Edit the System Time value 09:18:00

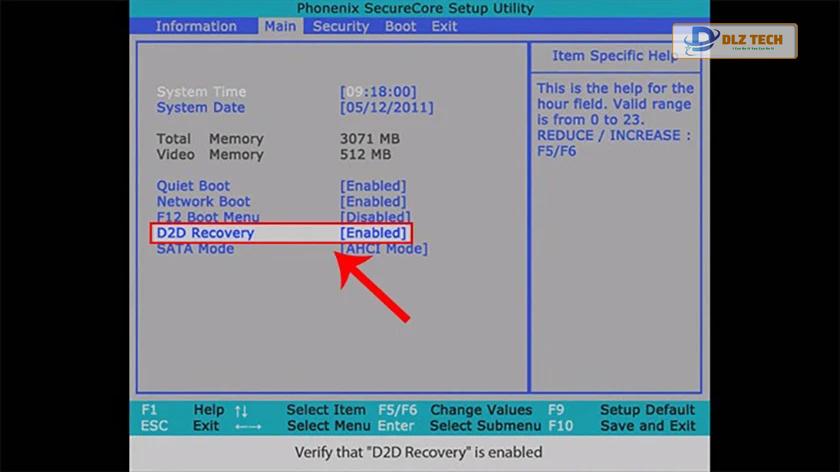378,92
